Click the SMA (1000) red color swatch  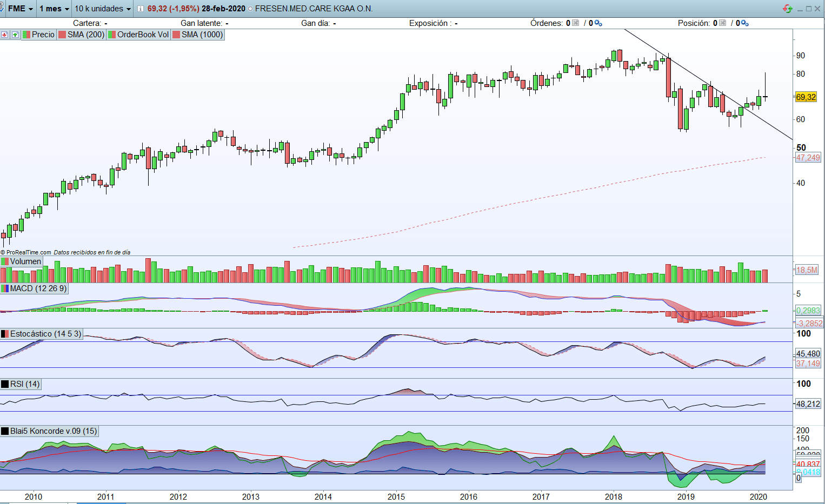point(176,35)
